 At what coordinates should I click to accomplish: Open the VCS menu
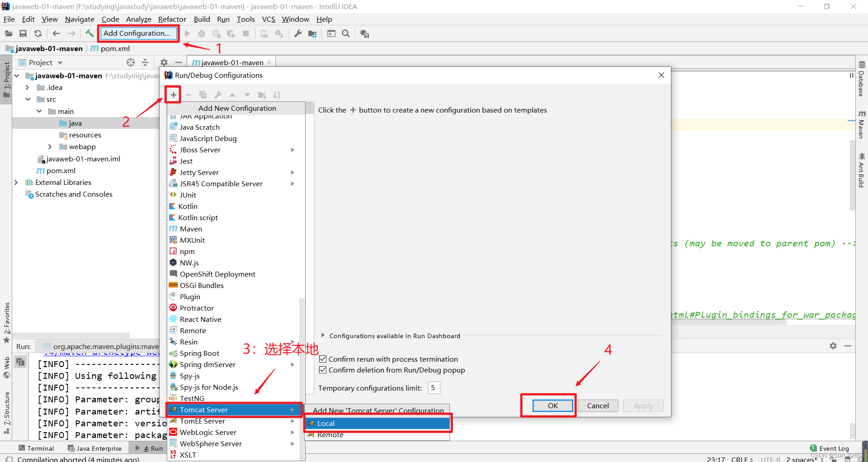(269, 19)
